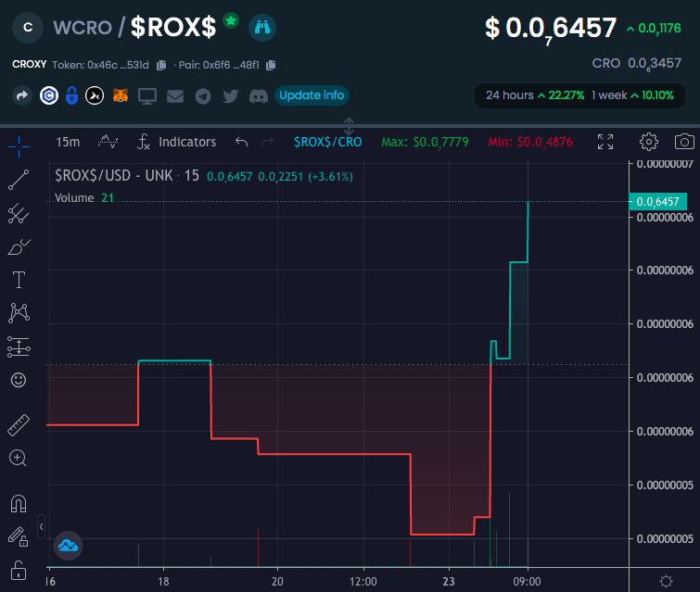Screen dimensions: 700x592
Task: Click the CROXY token name label
Action: (29, 65)
